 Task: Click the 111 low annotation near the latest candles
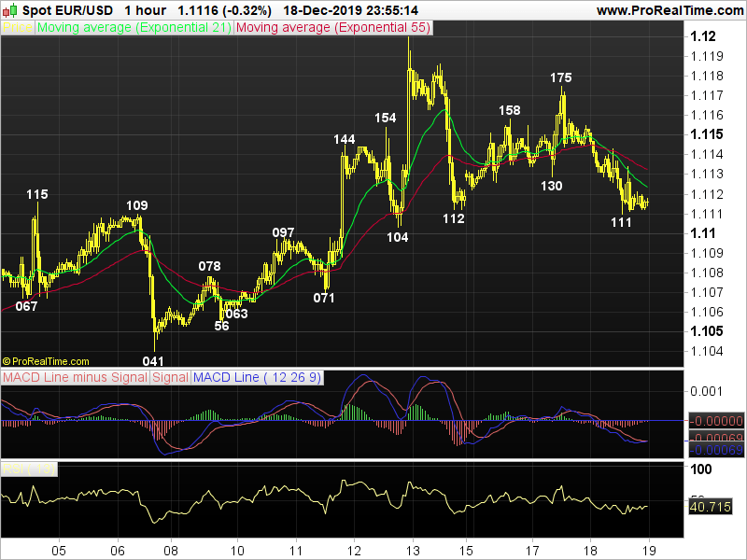621,222
